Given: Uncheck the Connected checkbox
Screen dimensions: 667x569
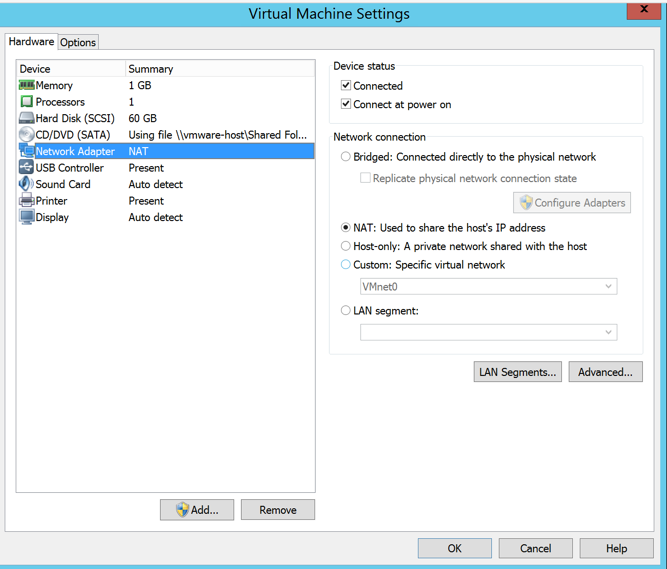Looking at the screenshot, I should 346,85.
